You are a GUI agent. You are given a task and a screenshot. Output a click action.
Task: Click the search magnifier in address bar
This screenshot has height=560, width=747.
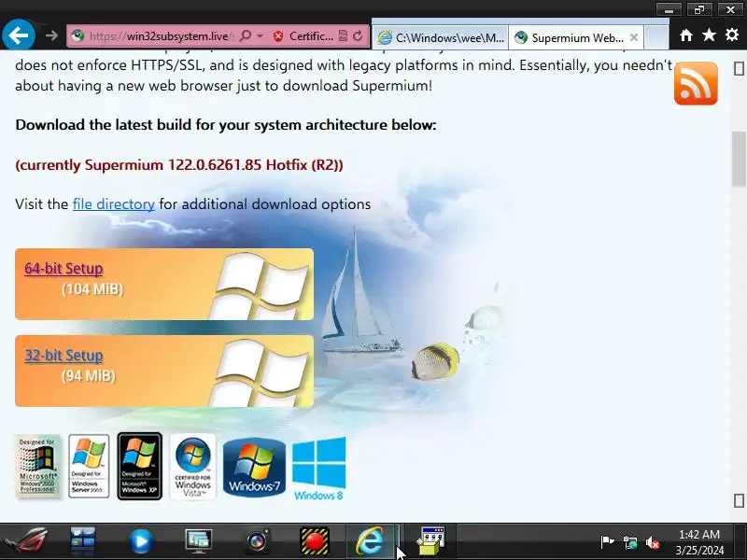point(246,35)
